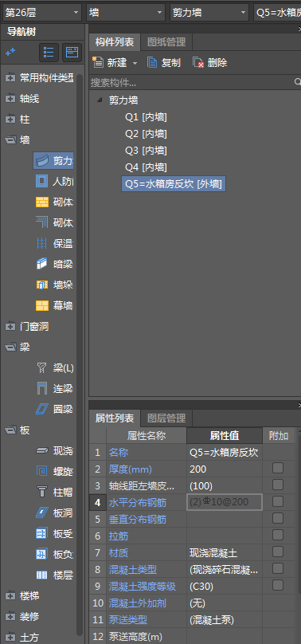
Task: Open the 第26层 floor dropdown
Action: tap(42, 12)
